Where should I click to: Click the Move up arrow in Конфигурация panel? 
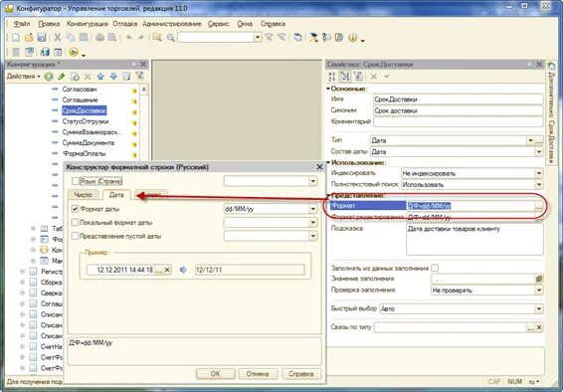[100, 77]
